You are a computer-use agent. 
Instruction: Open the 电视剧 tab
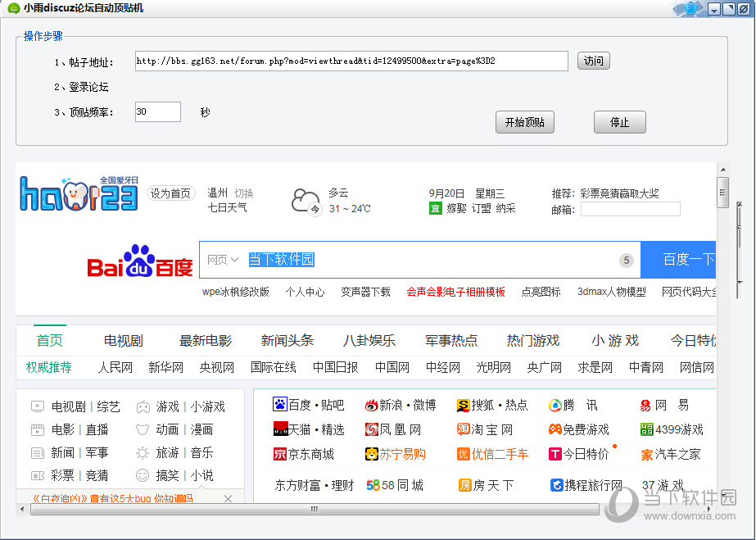(124, 341)
